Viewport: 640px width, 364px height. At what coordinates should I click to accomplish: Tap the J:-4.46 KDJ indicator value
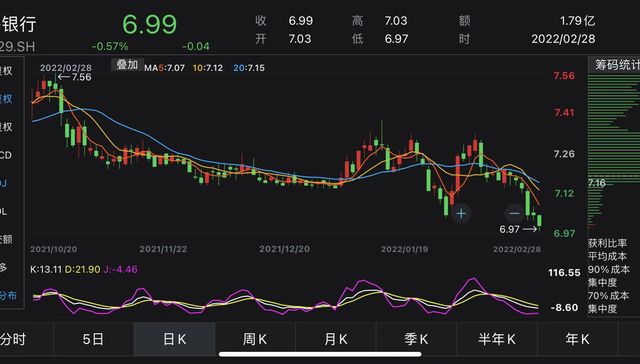(x=121, y=270)
